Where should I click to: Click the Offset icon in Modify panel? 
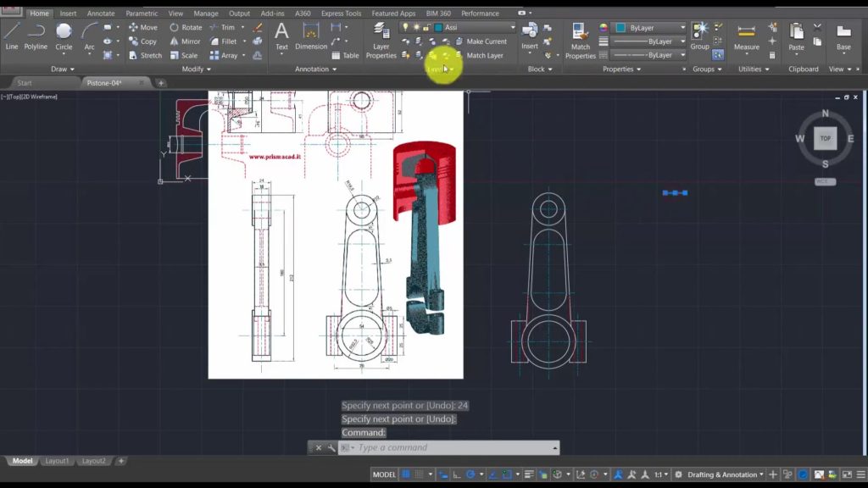tap(258, 55)
